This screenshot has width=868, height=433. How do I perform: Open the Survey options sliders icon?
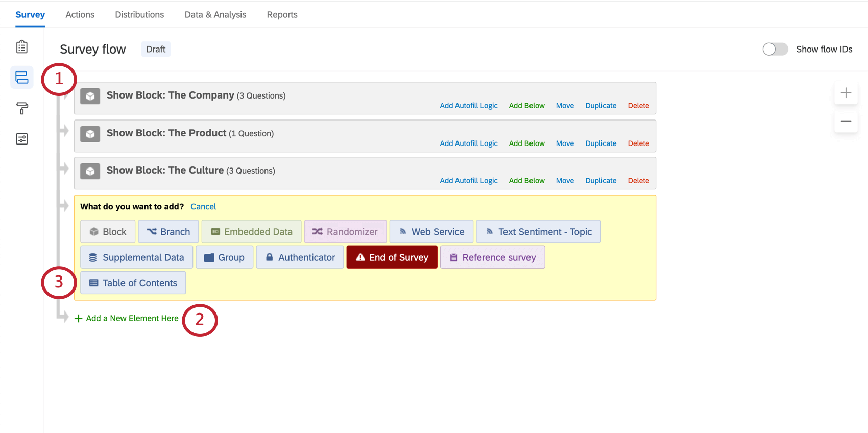pos(22,139)
